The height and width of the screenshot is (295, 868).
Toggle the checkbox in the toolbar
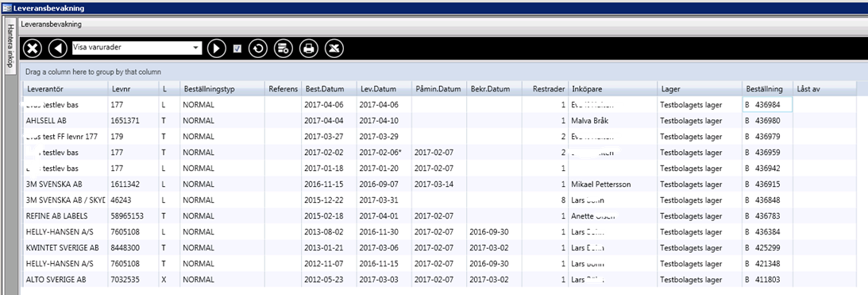[237, 49]
